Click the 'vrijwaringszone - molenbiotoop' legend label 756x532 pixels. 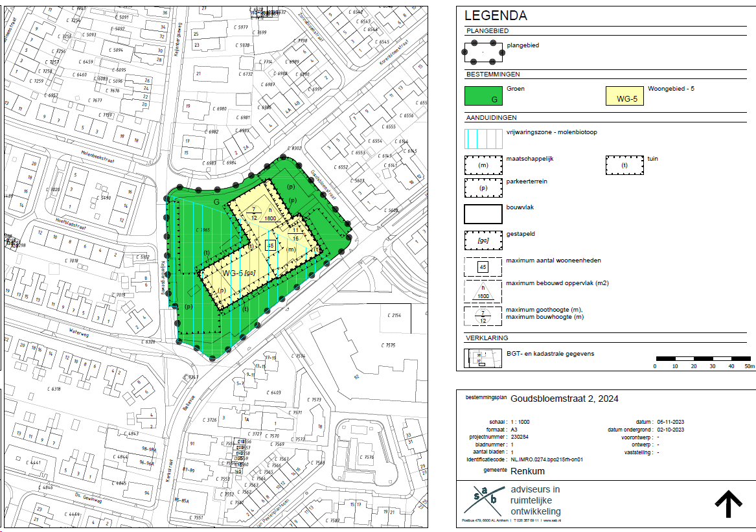551,132
